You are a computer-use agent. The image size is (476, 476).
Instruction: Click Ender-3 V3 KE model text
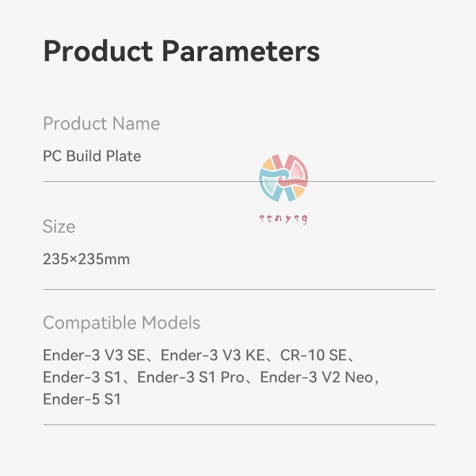click(213, 355)
